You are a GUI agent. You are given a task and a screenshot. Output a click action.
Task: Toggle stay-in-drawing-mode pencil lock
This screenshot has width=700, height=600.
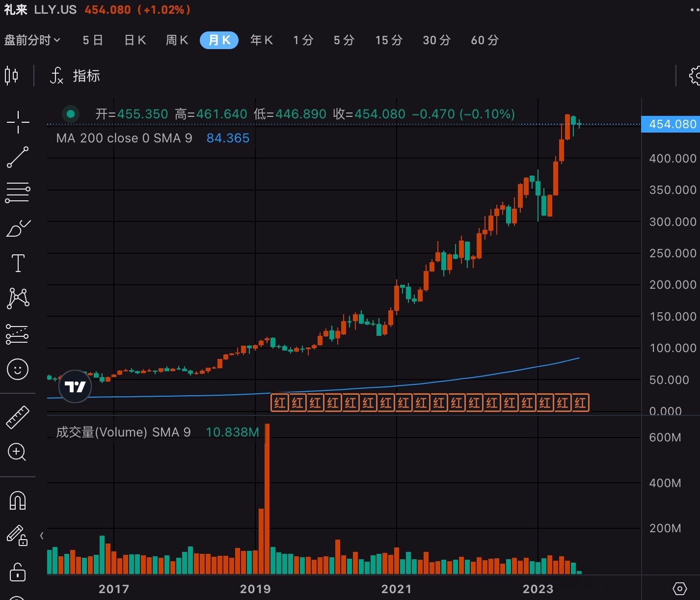(x=17, y=536)
